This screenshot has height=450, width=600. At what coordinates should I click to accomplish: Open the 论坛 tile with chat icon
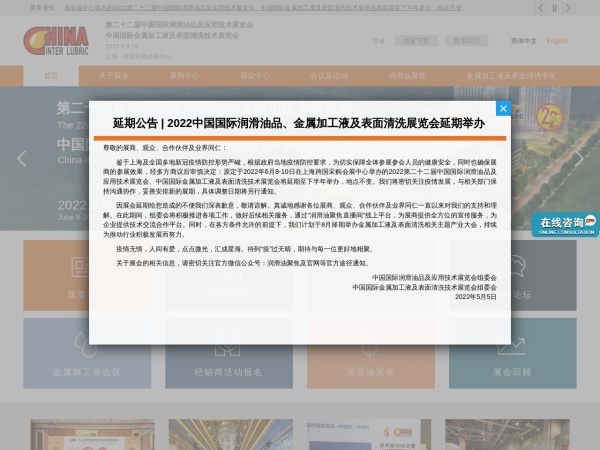tap(544, 276)
